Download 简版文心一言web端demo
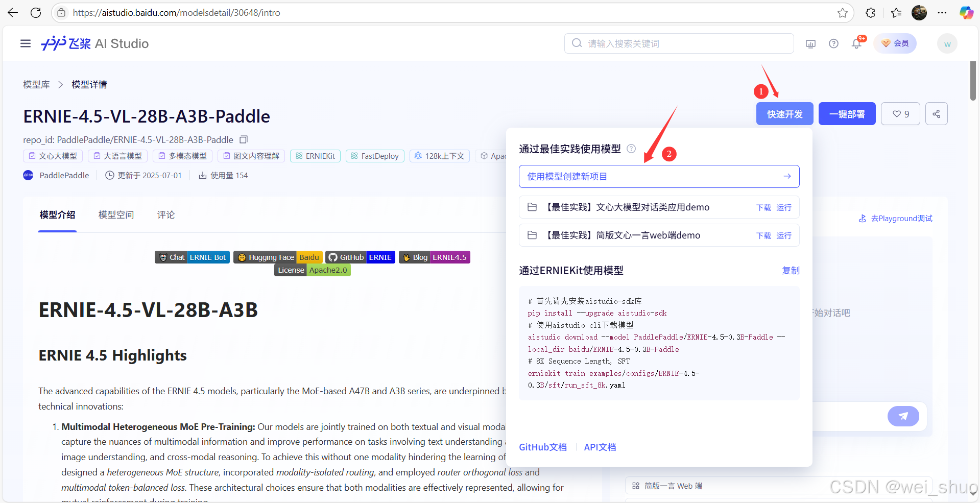 pos(763,235)
